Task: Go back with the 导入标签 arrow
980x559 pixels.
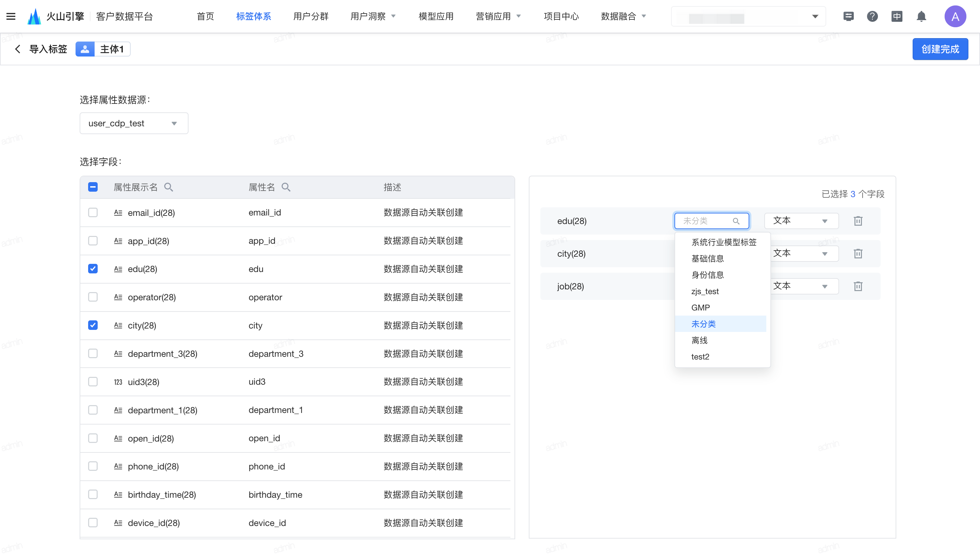Action: 18,49
